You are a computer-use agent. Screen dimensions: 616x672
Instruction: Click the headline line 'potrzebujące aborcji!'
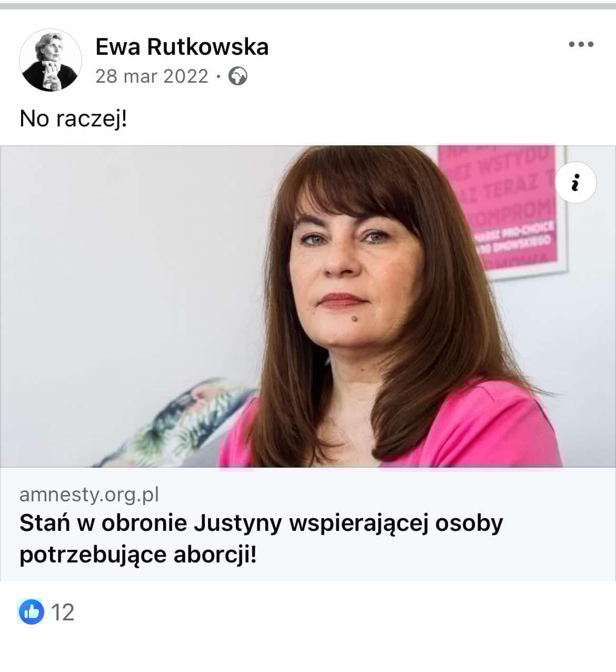tap(138, 555)
